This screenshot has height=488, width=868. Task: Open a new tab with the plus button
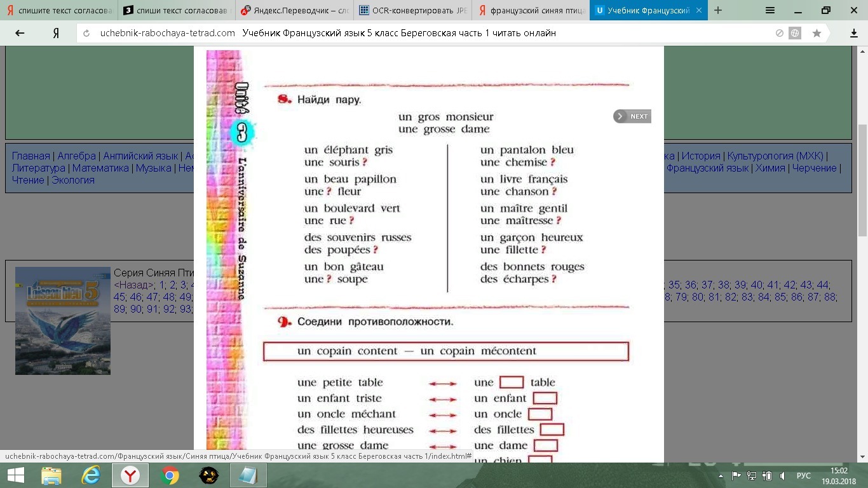point(718,10)
